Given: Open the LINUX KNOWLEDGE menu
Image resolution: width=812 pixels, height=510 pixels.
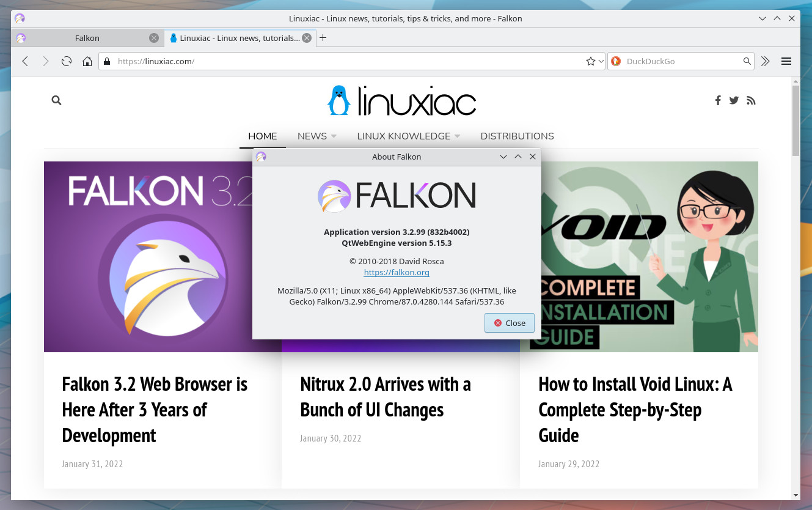Looking at the screenshot, I should pos(404,136).
